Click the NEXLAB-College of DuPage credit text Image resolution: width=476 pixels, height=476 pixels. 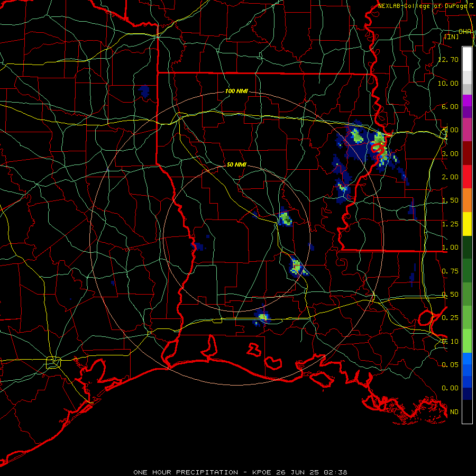(427, 6)
